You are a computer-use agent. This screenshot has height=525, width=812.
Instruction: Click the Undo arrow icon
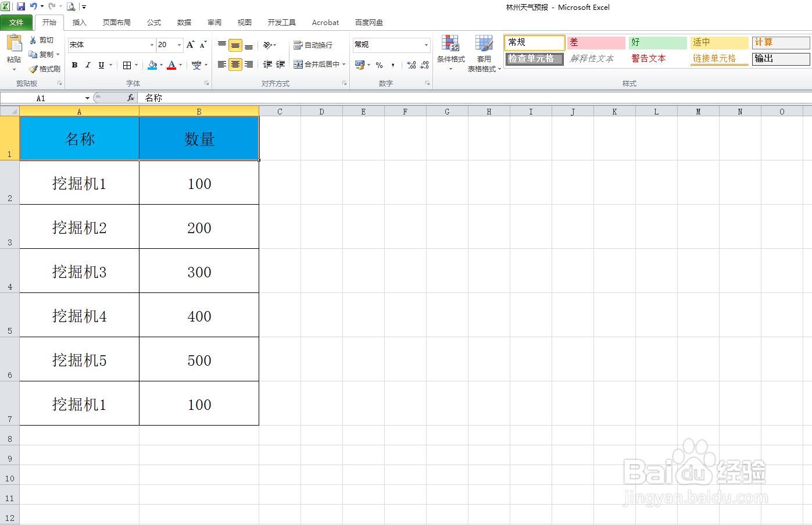tap(34, 6)
